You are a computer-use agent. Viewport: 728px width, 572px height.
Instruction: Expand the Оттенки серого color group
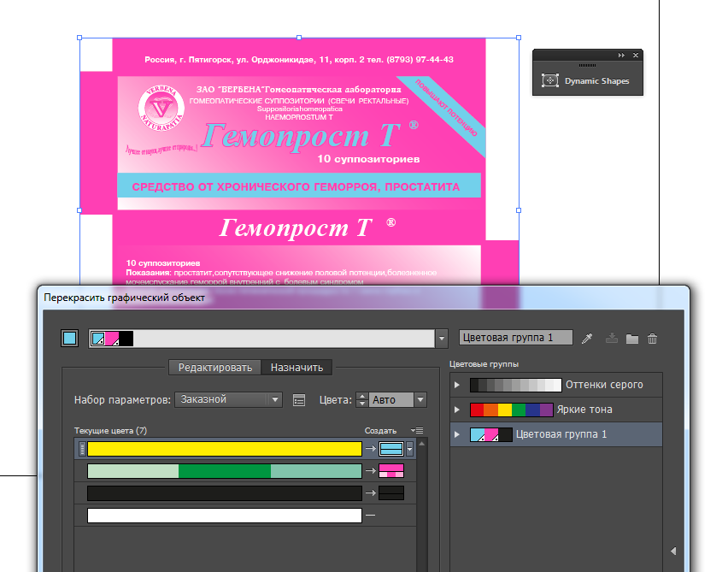pyautogui.click(x=457, y=385)
